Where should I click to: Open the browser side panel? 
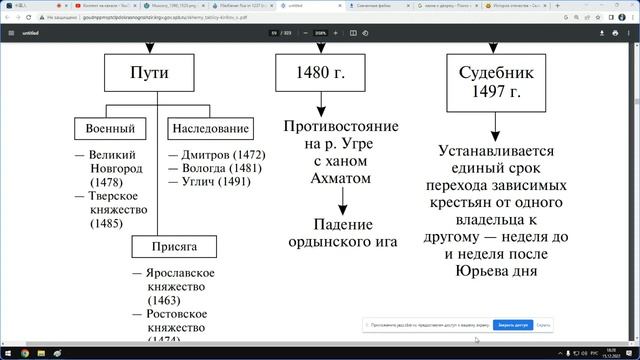pos(611,18)
